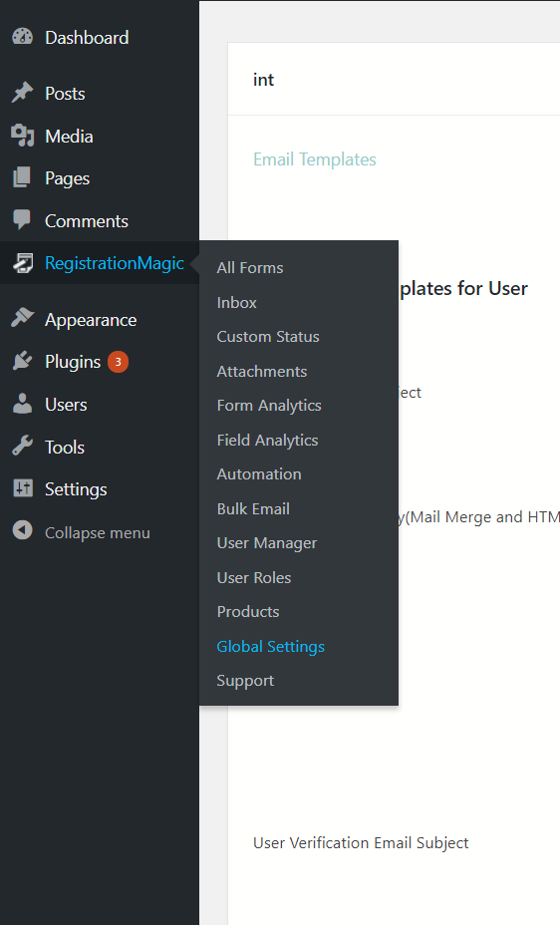
Task: Click the Pages icon in sidebar
Action: click(22, 177)
